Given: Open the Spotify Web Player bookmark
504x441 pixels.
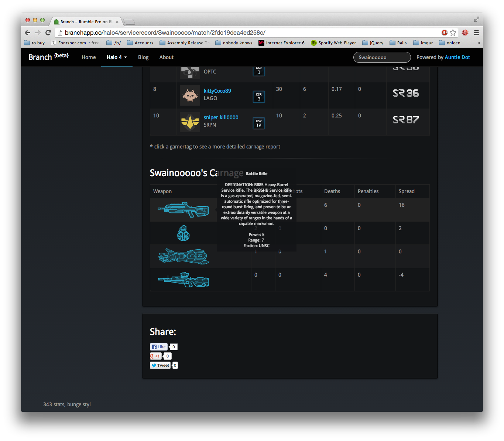Looking at the screenshot, I should click(x=333, y=43).
